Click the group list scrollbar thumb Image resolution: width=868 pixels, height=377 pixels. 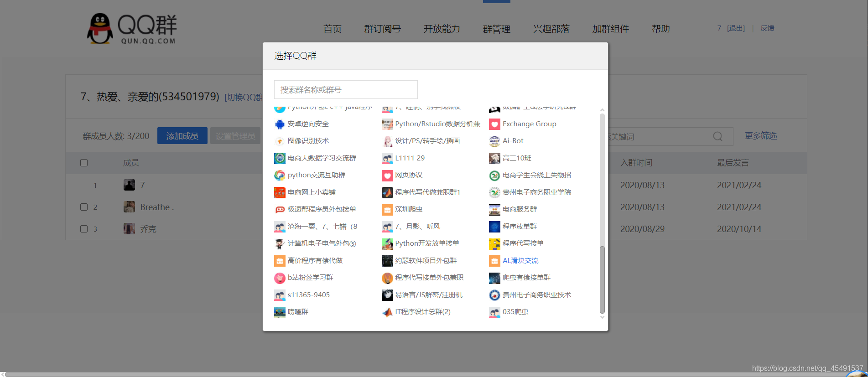click(602, 279)
